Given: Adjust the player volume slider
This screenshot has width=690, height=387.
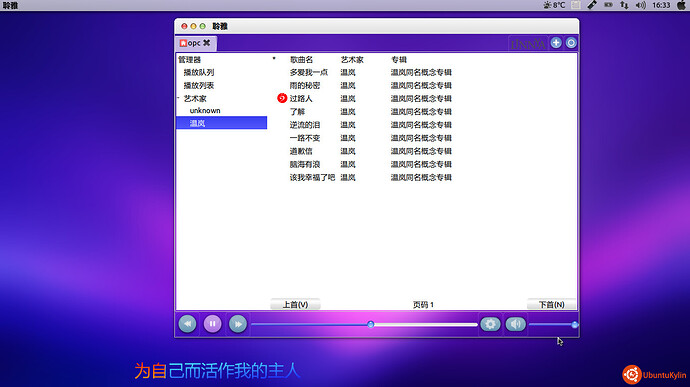Looking at the screenshot, I should (x=554, y=324).
